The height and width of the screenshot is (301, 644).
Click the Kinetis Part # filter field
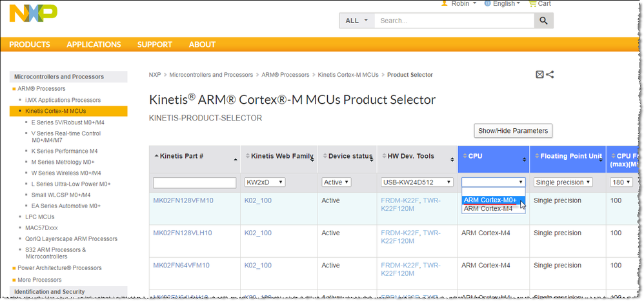[x=194, y=183]
